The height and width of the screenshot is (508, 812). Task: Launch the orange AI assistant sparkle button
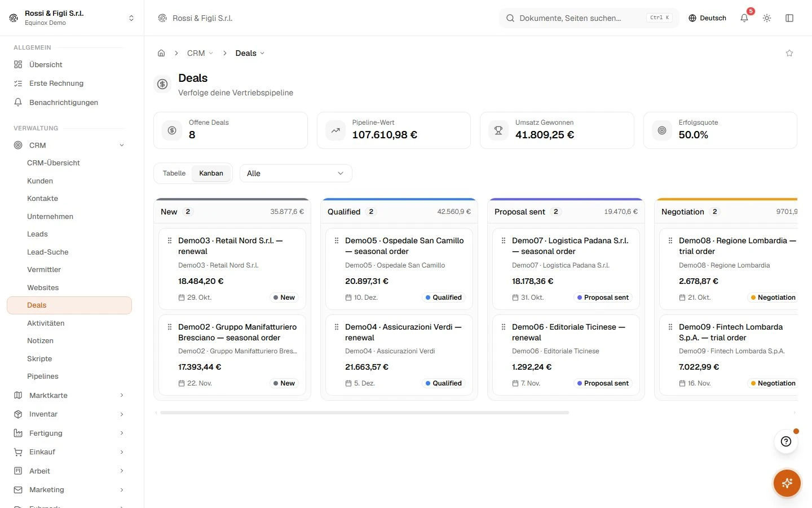[787, 483]
